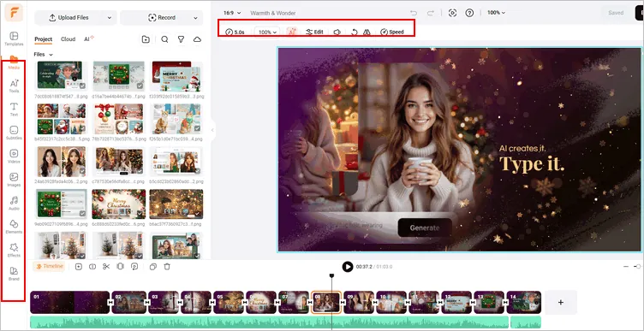
Task: Select scene 14 in the timeline
Action: [524, 302]
